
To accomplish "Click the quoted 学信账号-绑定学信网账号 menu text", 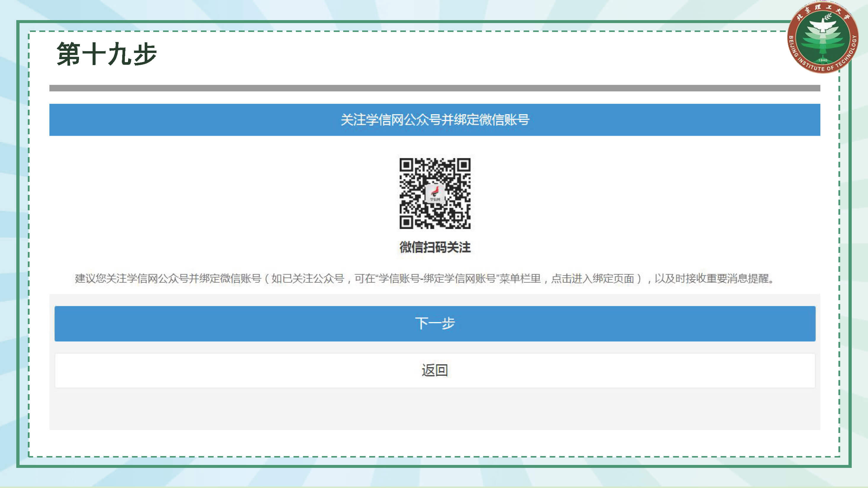I will click(437, 279).
